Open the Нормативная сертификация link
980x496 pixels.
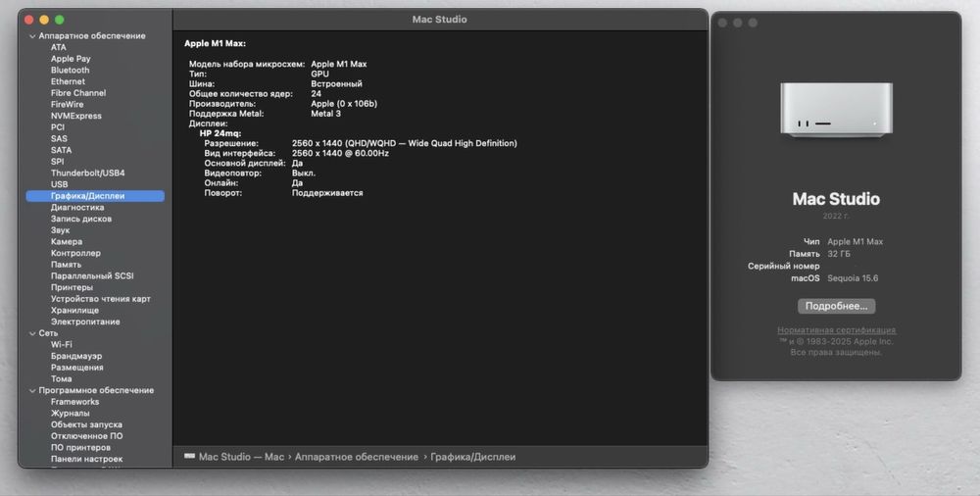(x=836, y=329)
